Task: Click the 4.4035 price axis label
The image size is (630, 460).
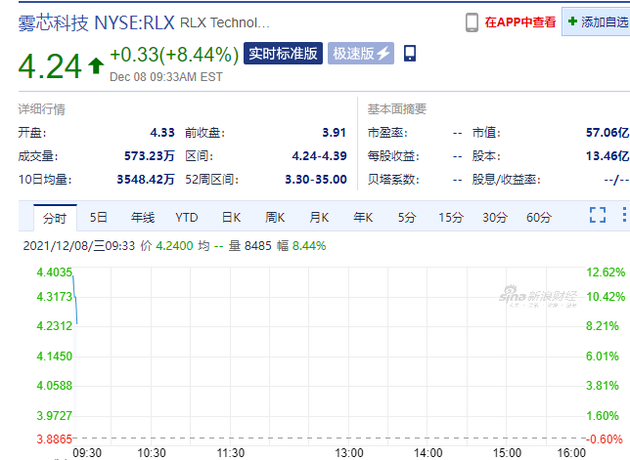Action: 54,272
